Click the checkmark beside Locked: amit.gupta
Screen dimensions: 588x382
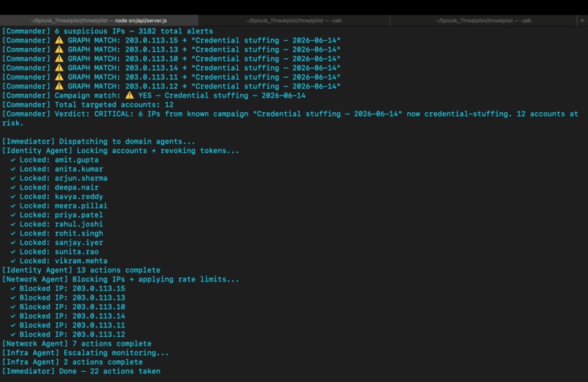point(13,160)
